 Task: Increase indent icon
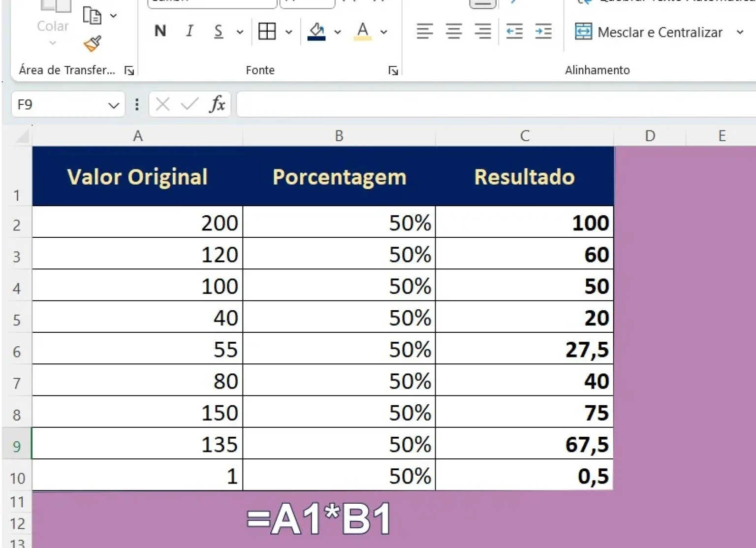[x=543, y=32]
